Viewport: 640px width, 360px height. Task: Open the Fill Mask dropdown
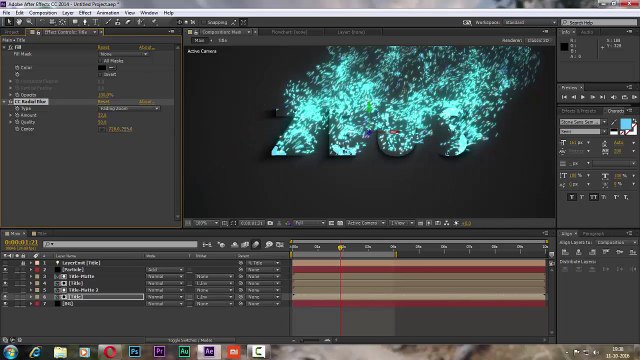click(x=123, y=54)
